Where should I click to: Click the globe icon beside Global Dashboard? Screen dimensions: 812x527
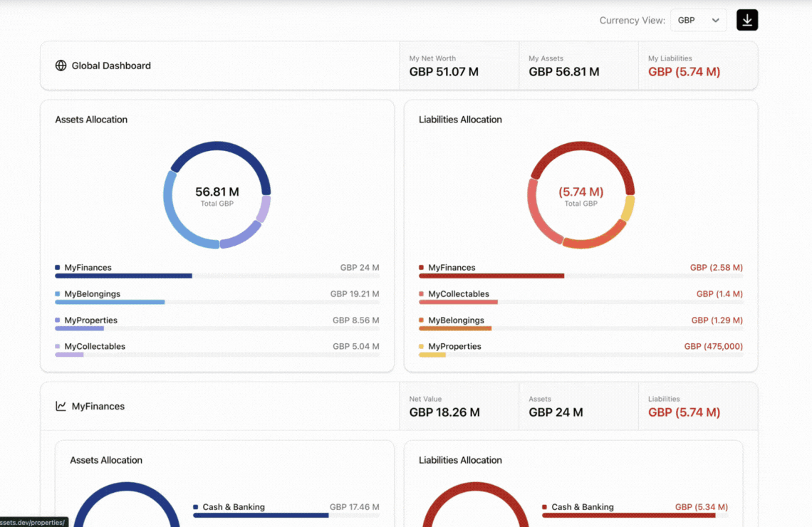61,66
